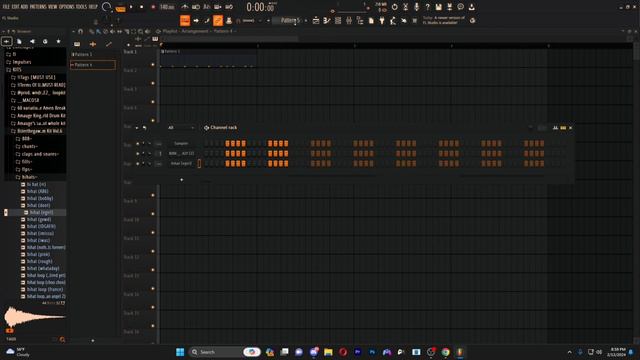Viewport: 640px width, 360px height.
Task: Toggle Track 1 mute light
Action: click(153, 64)
